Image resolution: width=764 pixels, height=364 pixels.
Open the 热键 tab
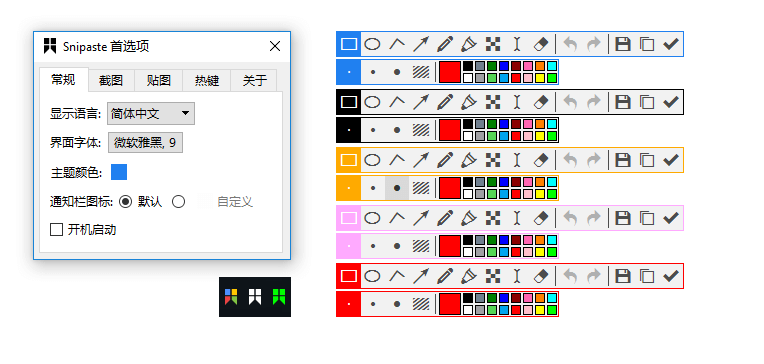click(207, 80)
